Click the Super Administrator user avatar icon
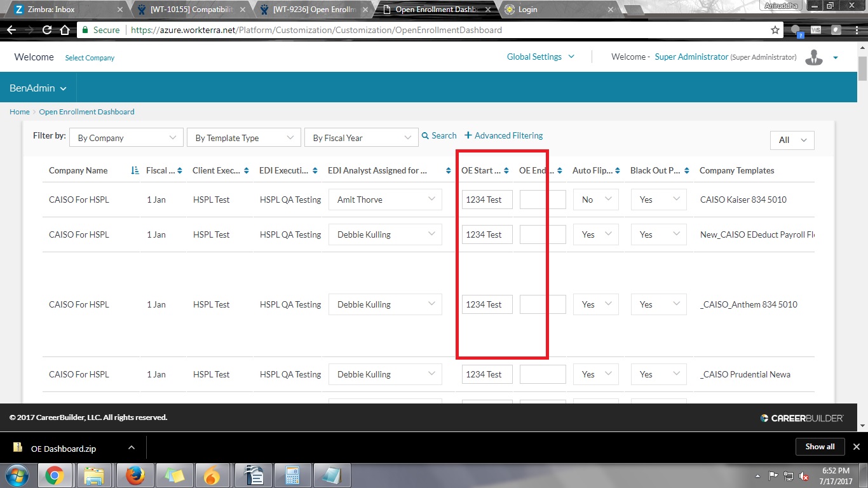 pos(813,57)
